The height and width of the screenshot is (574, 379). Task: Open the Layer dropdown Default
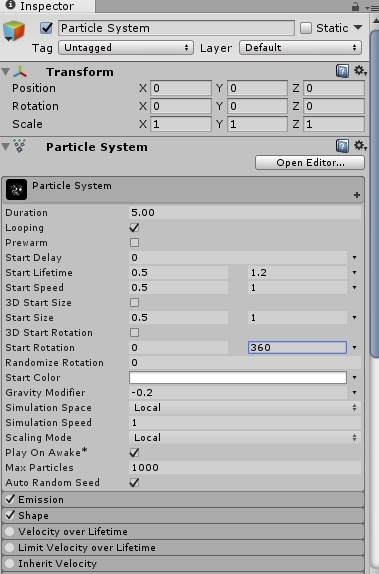[x=300, y=48]
